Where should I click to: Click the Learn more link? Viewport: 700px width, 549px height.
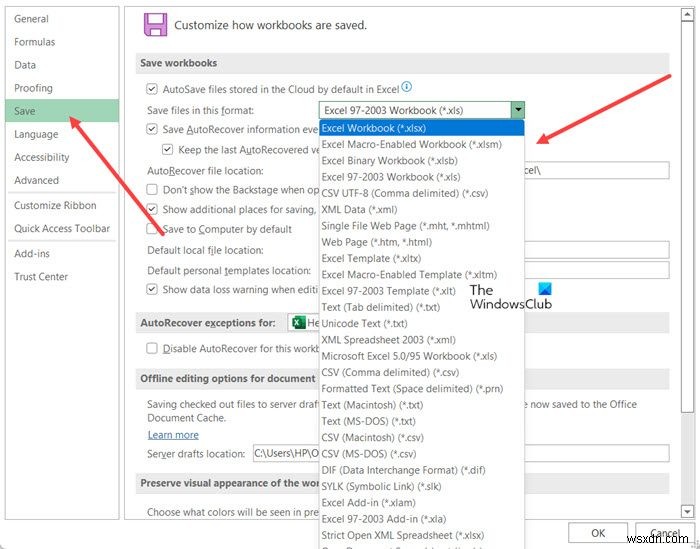coord(173,435)
